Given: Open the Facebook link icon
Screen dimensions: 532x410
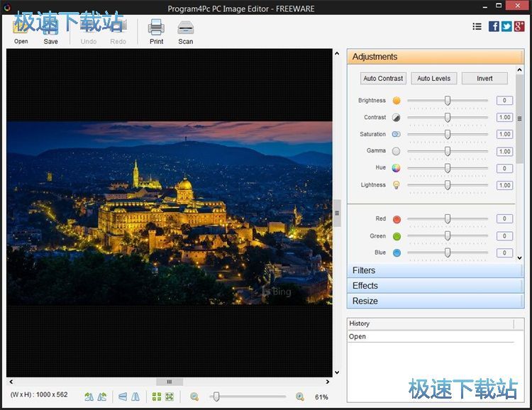Looking at the screenshot, I should [494, 26].
